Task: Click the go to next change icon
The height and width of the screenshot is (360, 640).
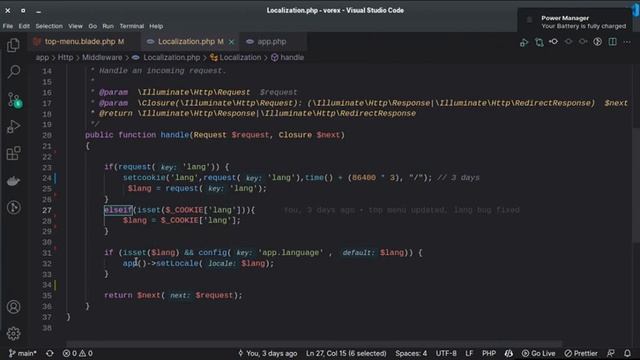Action: click(x=583, y=42)
